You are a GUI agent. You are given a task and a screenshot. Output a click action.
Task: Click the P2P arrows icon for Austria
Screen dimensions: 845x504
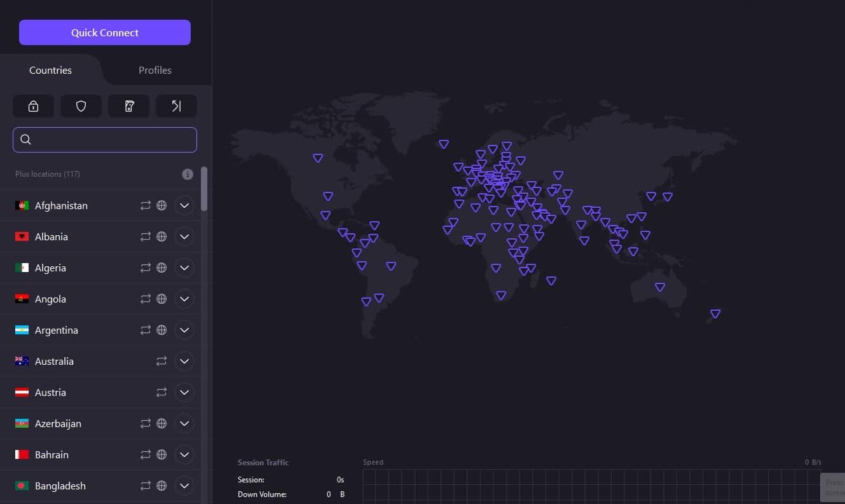(161, 392)
